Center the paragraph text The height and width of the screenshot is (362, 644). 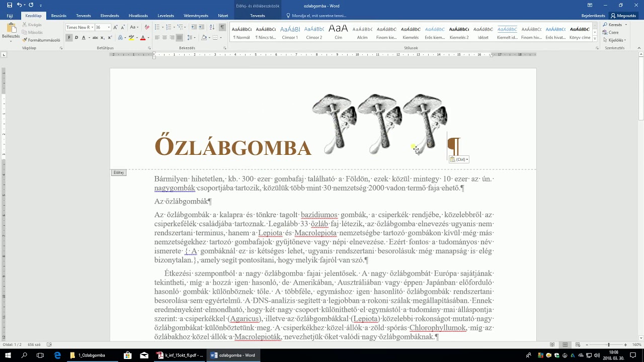point(165,38)
